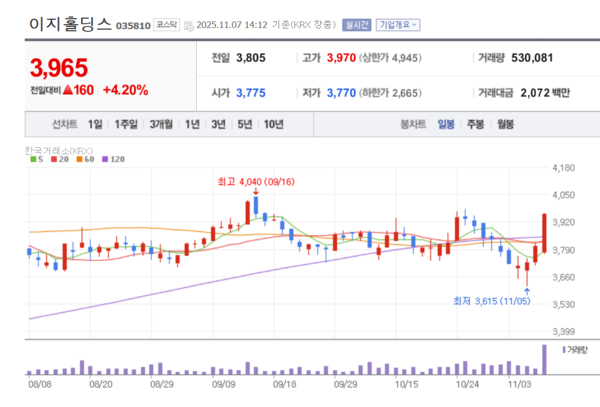Click the 코스닥 market badge
The height and width of the screenshot is (407, 600).
[x=169, y=24]
